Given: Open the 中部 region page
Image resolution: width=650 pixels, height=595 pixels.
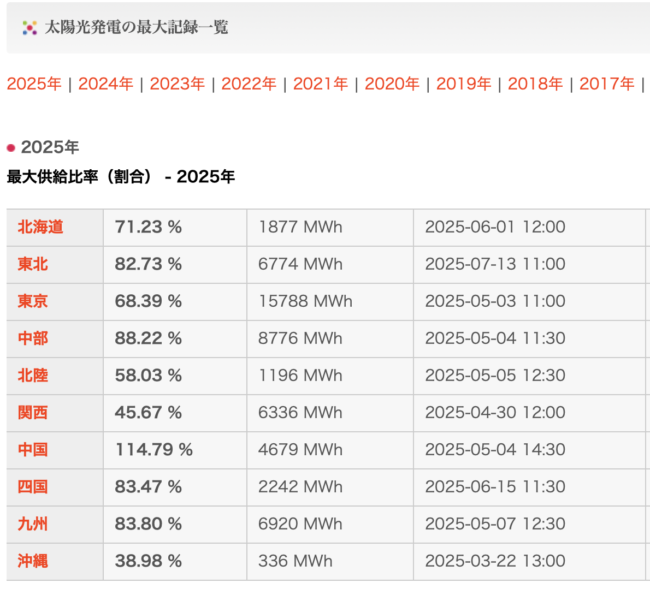Looking at the screenshot, I should point(33,338).
